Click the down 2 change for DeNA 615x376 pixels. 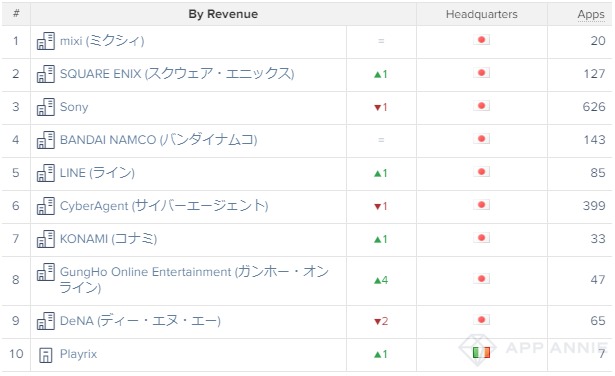tap(381, 321)
